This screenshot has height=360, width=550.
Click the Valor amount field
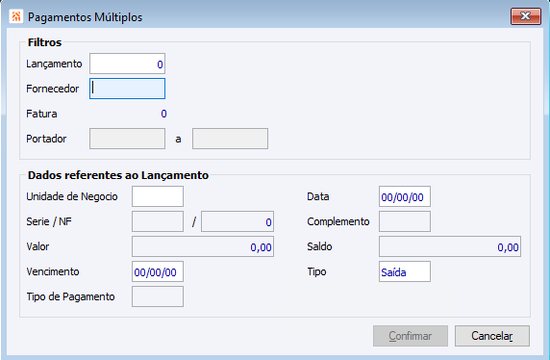(x=203, y=247)
